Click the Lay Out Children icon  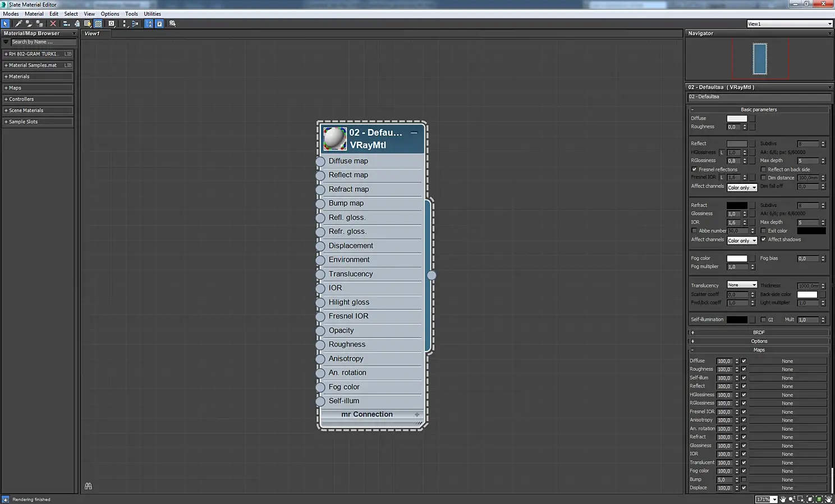[135, 24]
